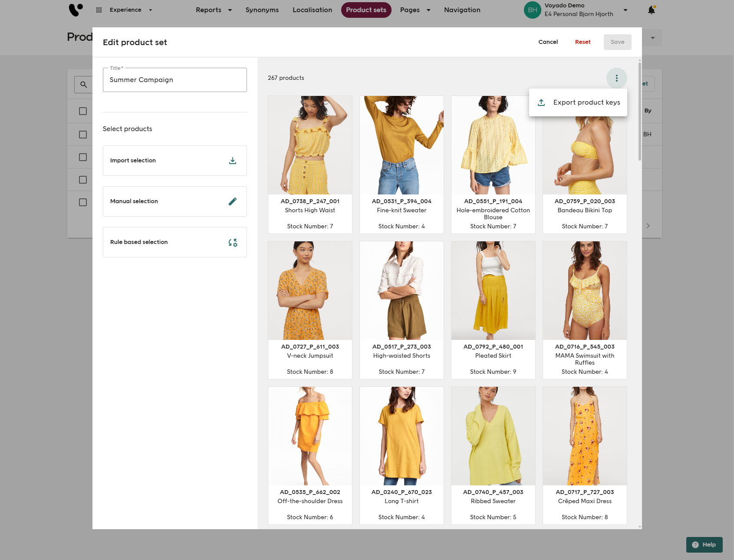
Task: Toggle the second row checkbox
Action: [x=83, y=135]
